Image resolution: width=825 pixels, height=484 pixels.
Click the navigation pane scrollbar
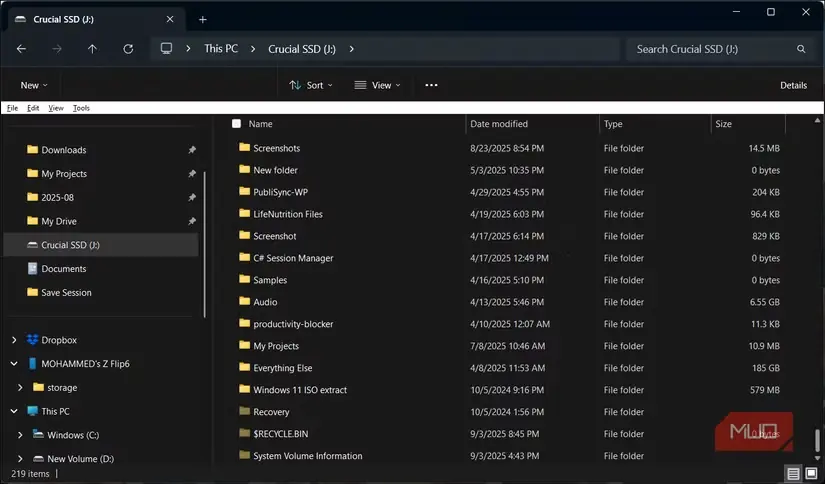tap(205, 245)
